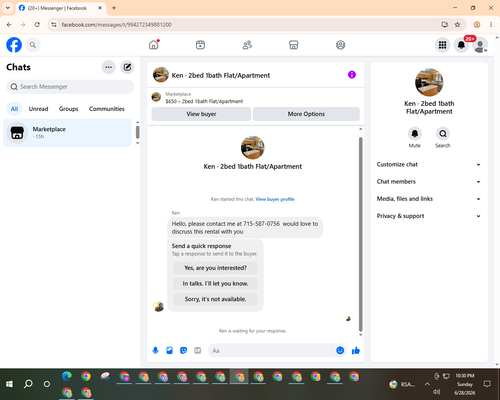Click the large apartment photo in right panel
This screenshot has height=400, width=500.
[429, 82]
